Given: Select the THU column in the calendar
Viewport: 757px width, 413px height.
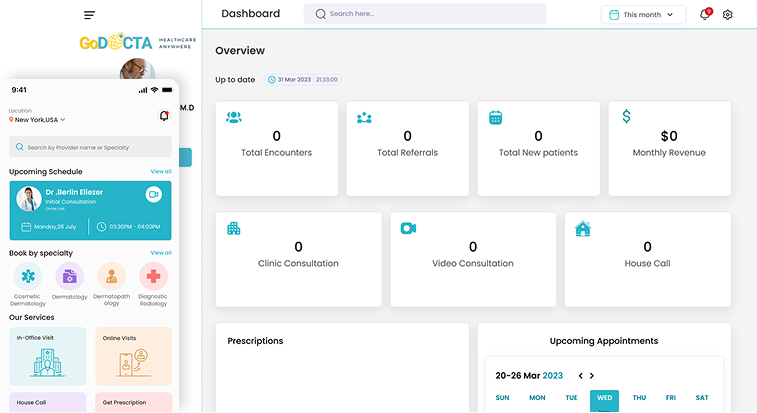Looking at the screenshot, I should coord(639,398).
